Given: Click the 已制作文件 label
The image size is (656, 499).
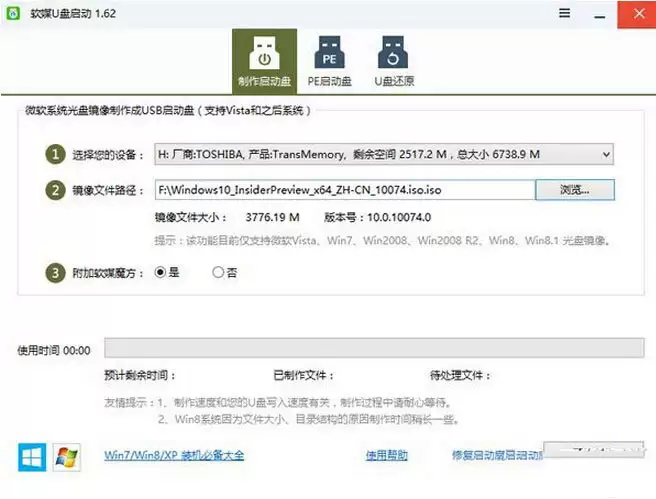Looking at the screenshot, I should (304, 375).
